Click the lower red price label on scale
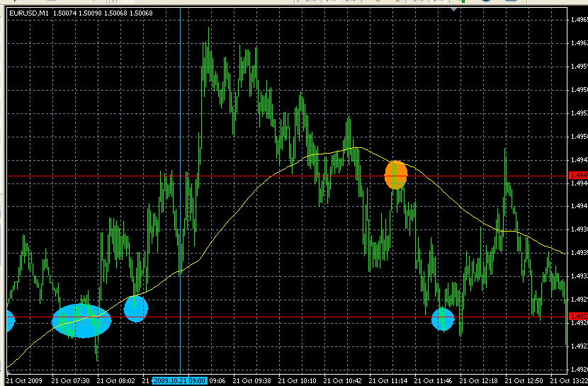Image resolution: width=588 pixels, height=386 pixels. (x=578, y=317)
